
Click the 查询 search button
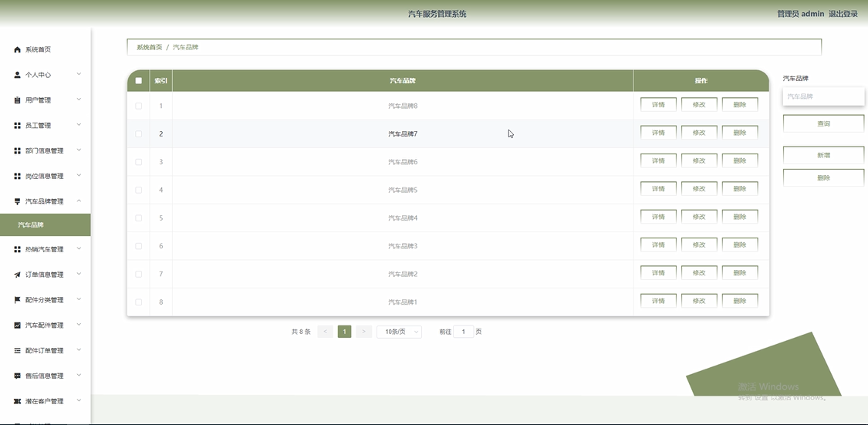tap(824, 123)
